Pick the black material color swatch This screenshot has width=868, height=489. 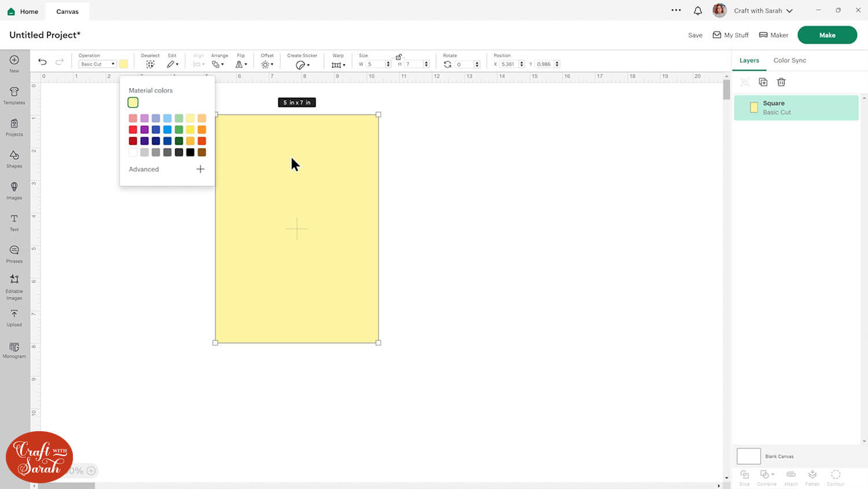[190, 152]
